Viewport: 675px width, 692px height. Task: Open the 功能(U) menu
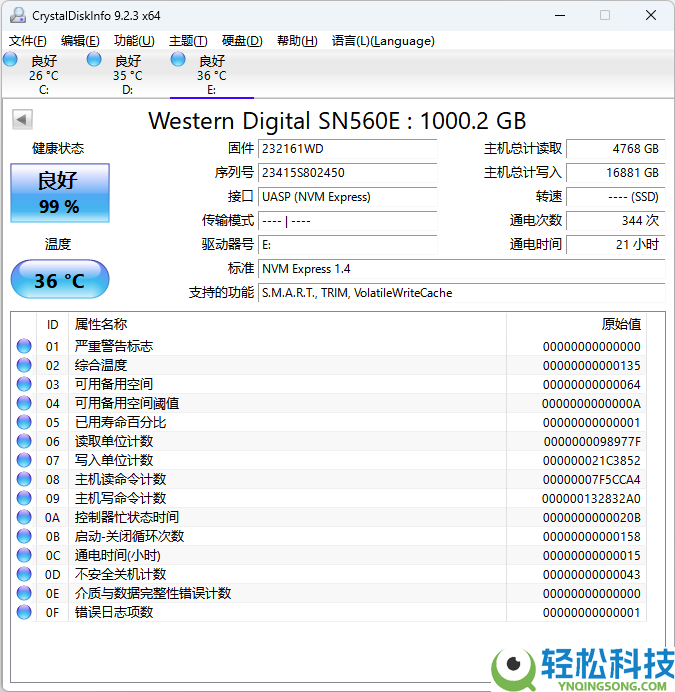134,41
